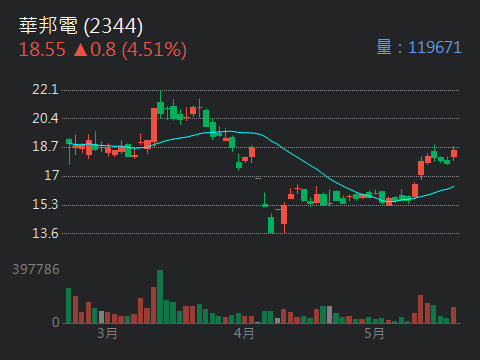Viewport: 480px width, 360px height.
Task: Click the current price 18.55
Action: tap(42, 50)
